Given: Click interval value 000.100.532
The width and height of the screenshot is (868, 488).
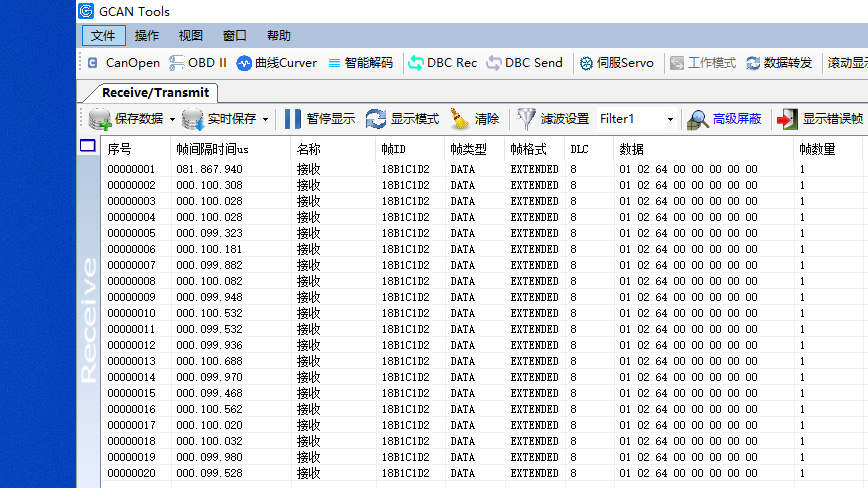Looking at the screenshot, I should tap(209, 313).
